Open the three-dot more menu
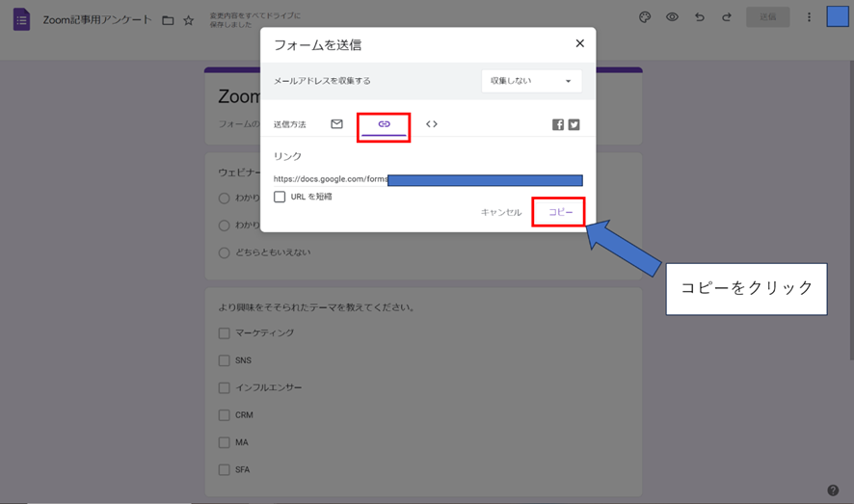Viewport: 854px width, 504px height. (x=809, y=17)
